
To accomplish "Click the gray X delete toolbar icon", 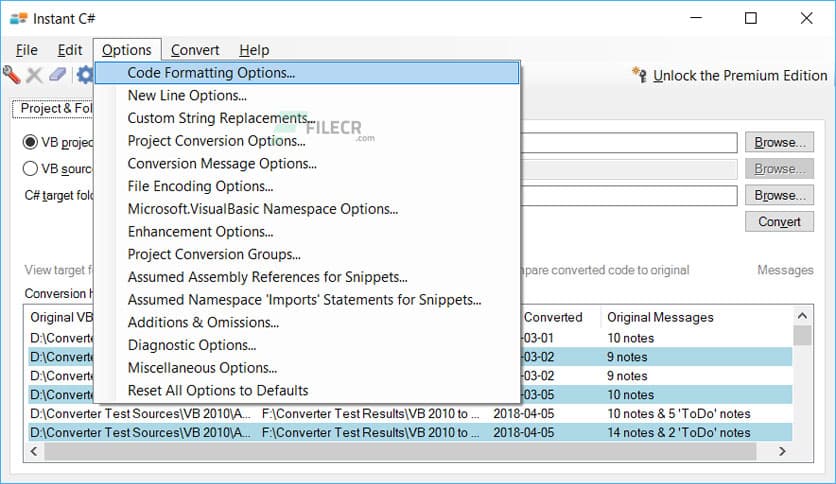I will point(35,75).
